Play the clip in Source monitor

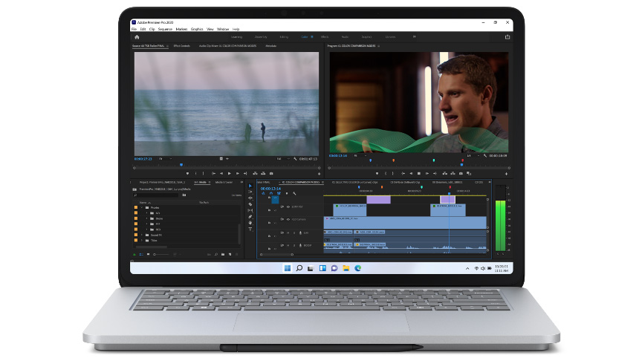pos(230,174)
